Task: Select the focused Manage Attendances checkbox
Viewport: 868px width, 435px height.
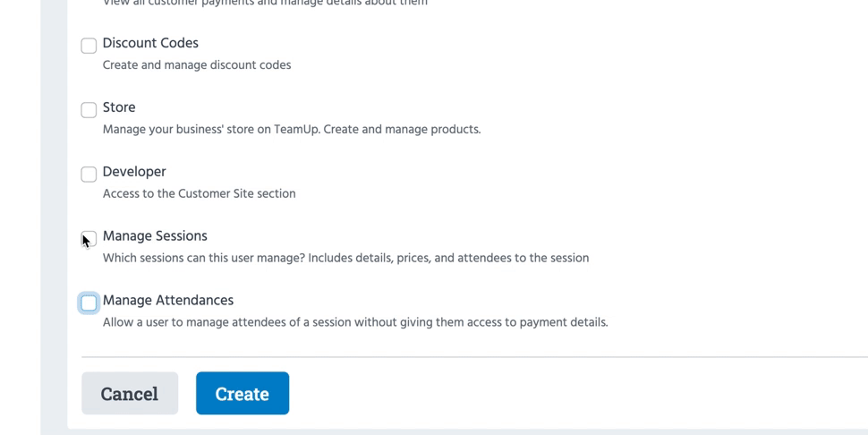Action: pyautogui.click(x=89, y=303)
